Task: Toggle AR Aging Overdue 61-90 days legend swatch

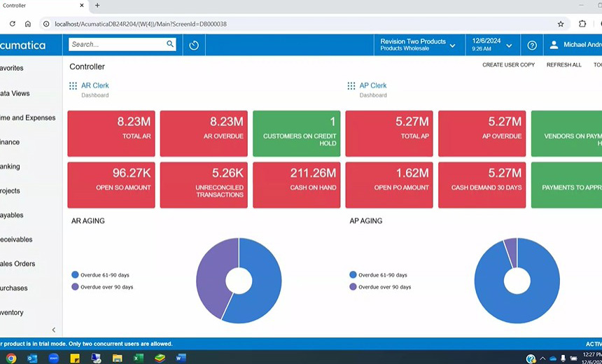Action: [x=75, y=275]
